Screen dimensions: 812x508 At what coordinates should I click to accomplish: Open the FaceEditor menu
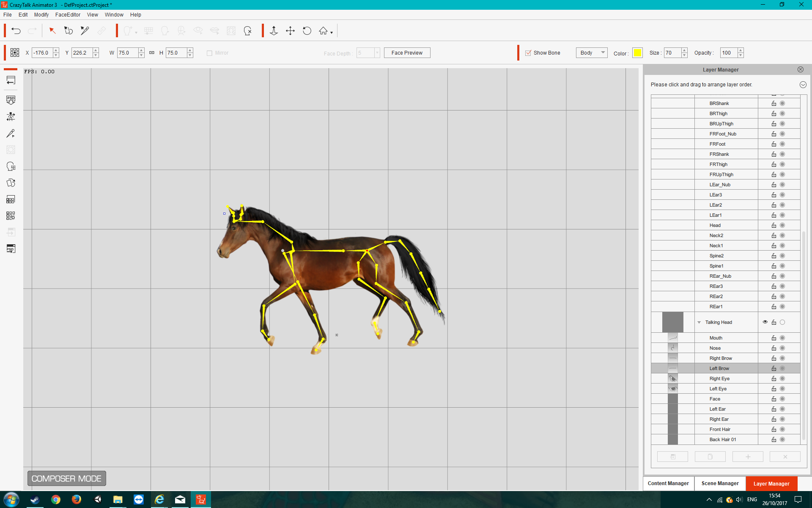[x=68, y=14]
